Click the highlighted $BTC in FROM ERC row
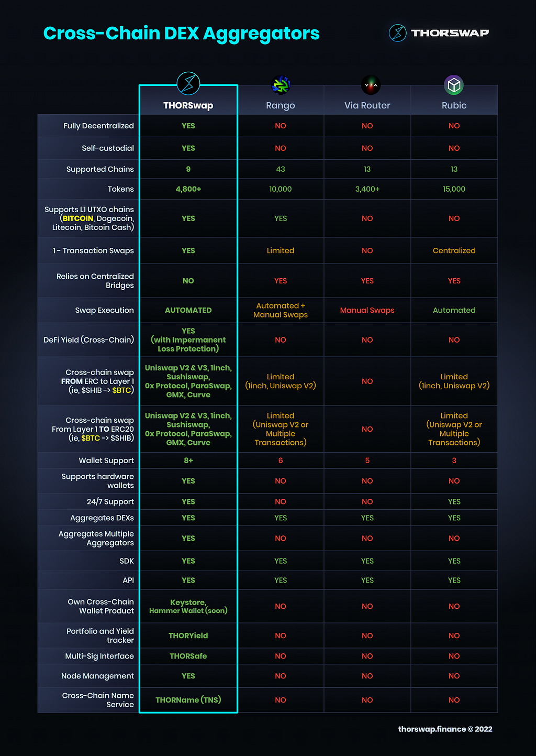 122,390
